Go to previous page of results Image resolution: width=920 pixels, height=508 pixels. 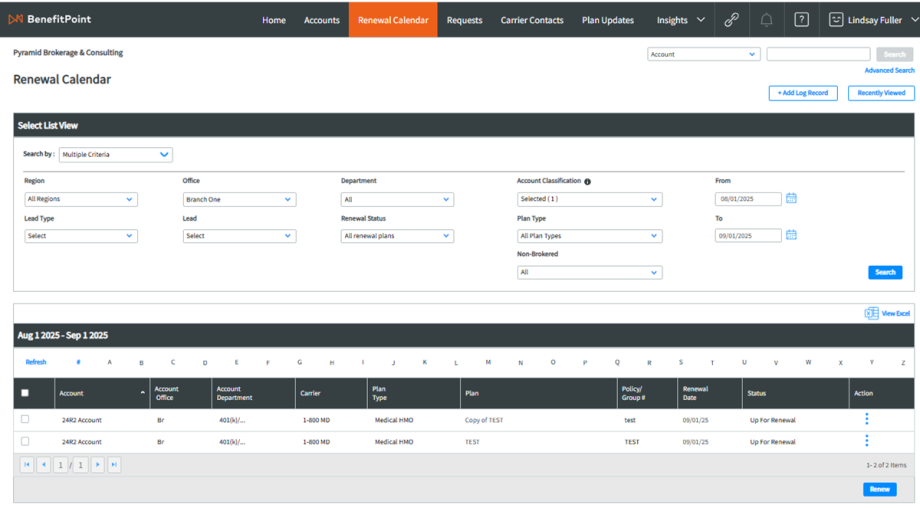point(43,465)
